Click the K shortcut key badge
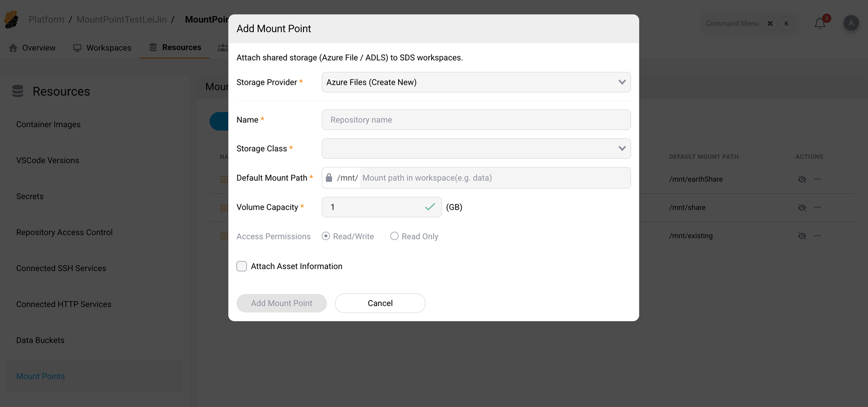This screenshot has width=868, height=407. (x=786, y=24)
